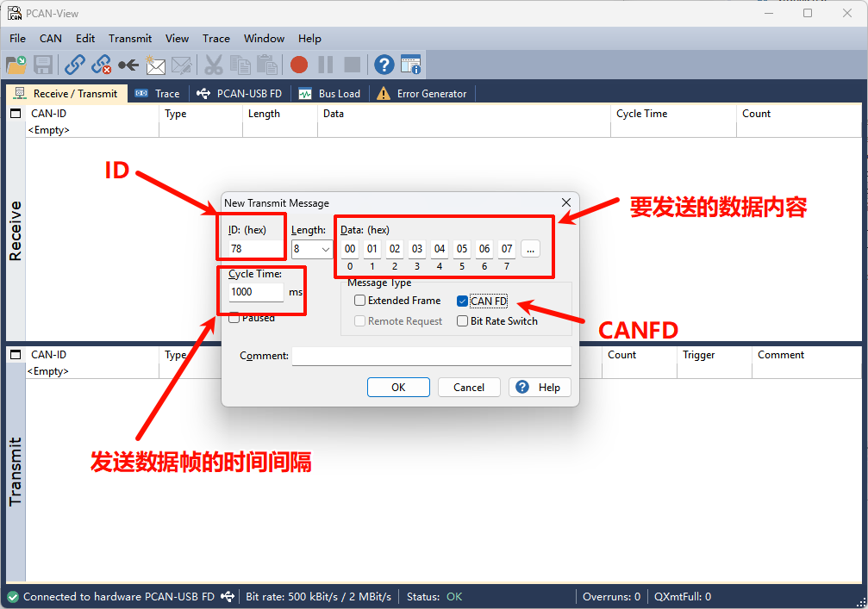Open the Transmit menu
Screen dimensions: 868x609
[130, 38]
